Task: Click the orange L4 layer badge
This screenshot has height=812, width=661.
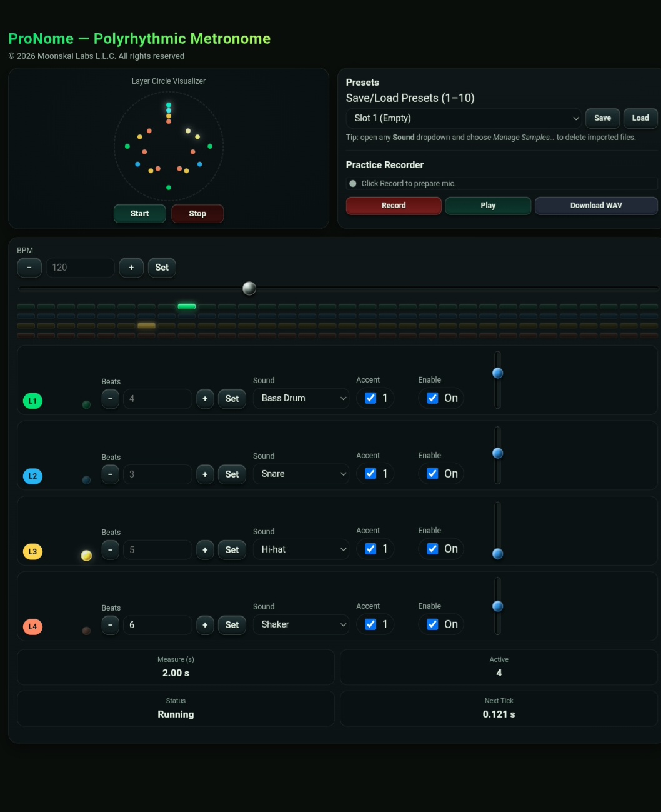Action: pyautogui.click(x=32, y=626)
